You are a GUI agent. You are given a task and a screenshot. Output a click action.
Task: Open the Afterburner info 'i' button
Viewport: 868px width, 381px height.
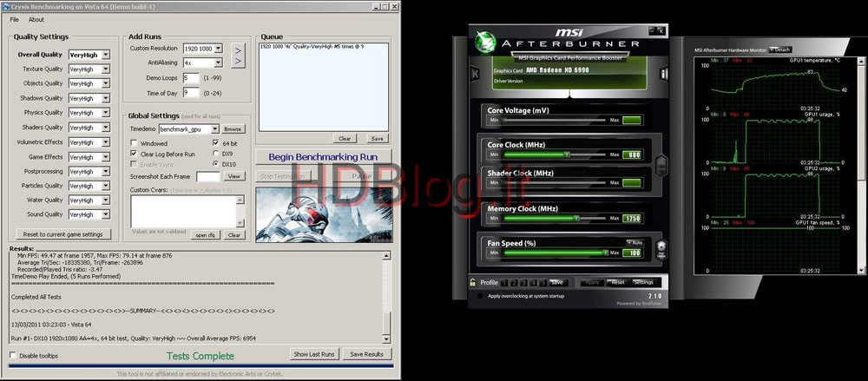pyautogui.click(x=663, y=74)
